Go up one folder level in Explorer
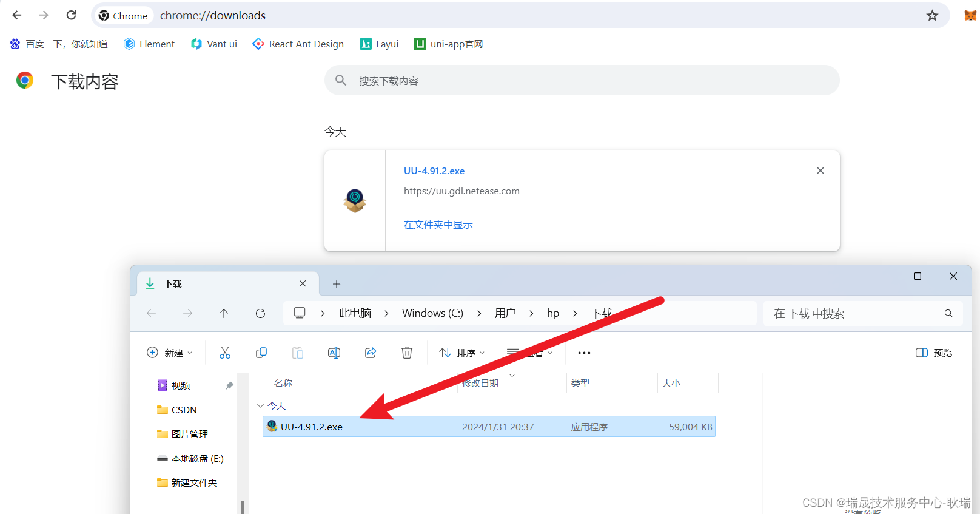Viewport: 980px width, 514px height. click(224, 313)
